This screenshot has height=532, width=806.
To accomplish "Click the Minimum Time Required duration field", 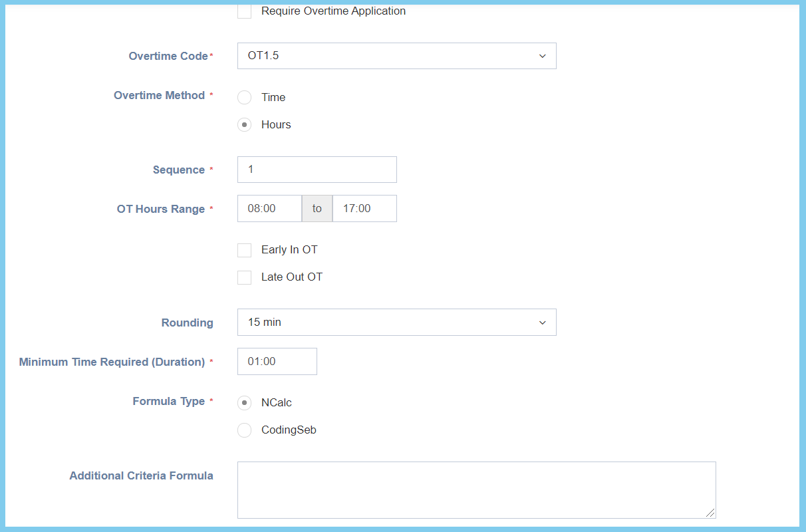I will (x=277, y=362).
